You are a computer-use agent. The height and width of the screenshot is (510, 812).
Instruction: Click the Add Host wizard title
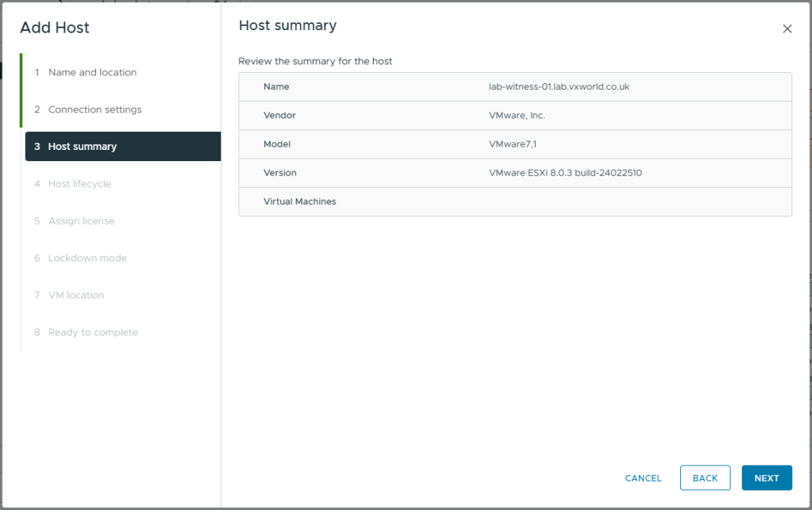(55, 28)
